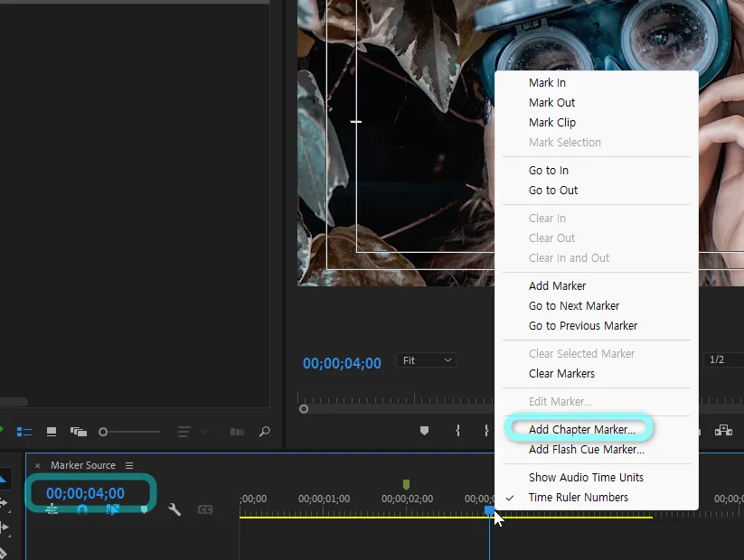
Task: Click the search find icon in project panel
Action: pyautogui.click(x=264, y=432)
